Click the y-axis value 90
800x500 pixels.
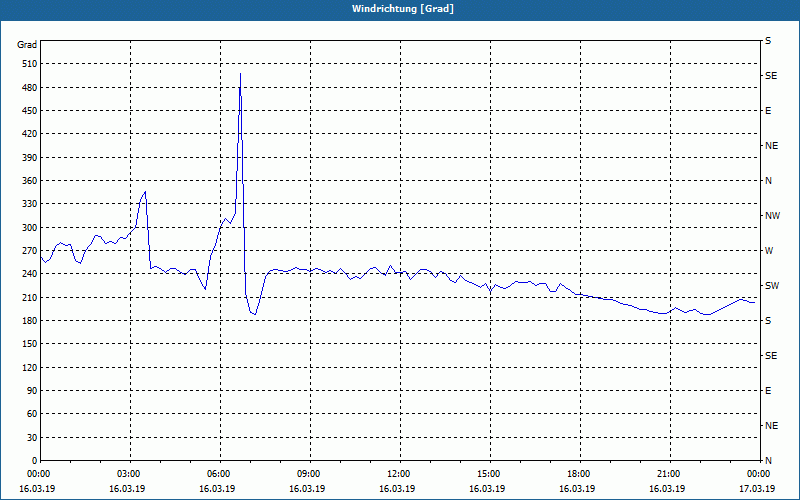(32, 391)
